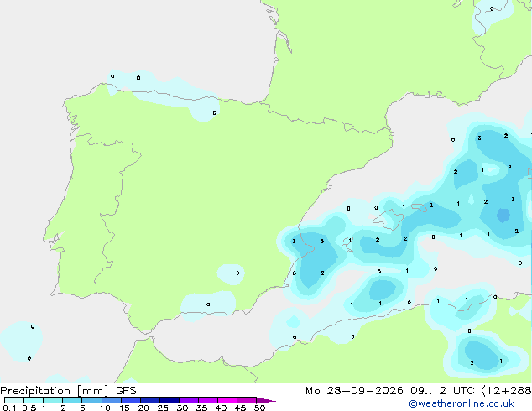Click the Ibiza island outline on the map
Viewport: 532px width, 411px height.
coord(347,242)
